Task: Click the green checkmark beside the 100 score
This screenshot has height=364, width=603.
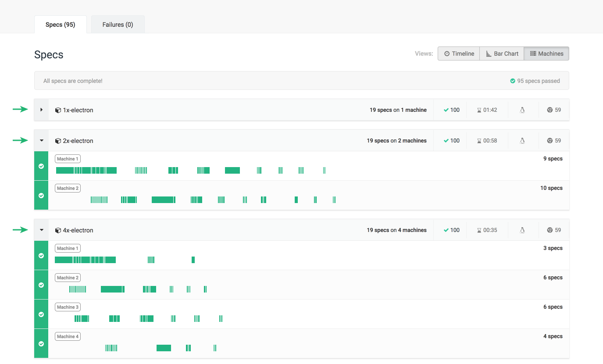Action: pyautogui.click(x=446, y=110)
